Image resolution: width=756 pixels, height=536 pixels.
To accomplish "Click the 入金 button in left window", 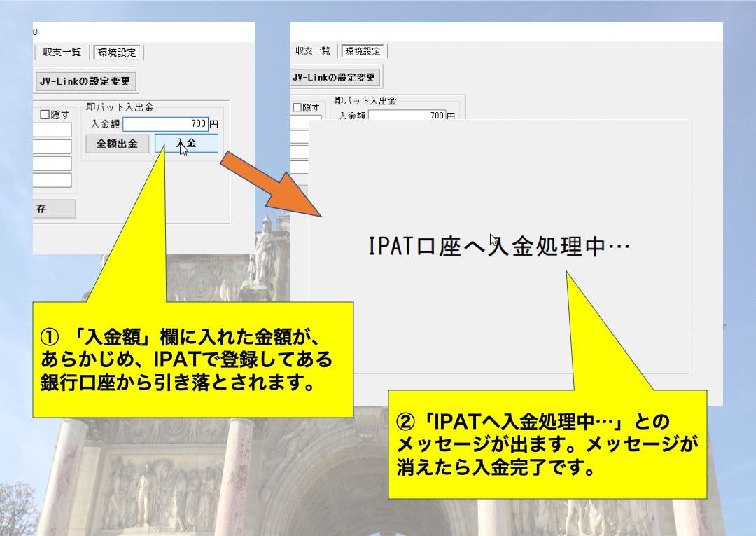I will pos(186,144).
